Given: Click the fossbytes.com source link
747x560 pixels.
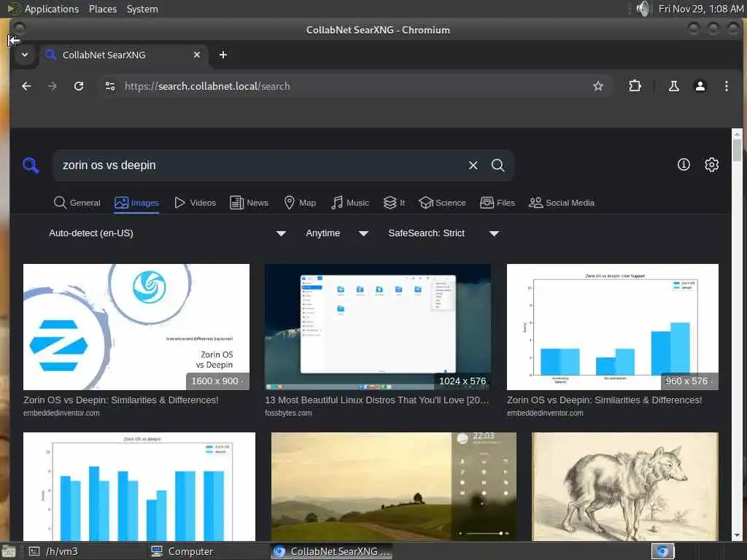Looking at the screenshot, I should (288, 413).
